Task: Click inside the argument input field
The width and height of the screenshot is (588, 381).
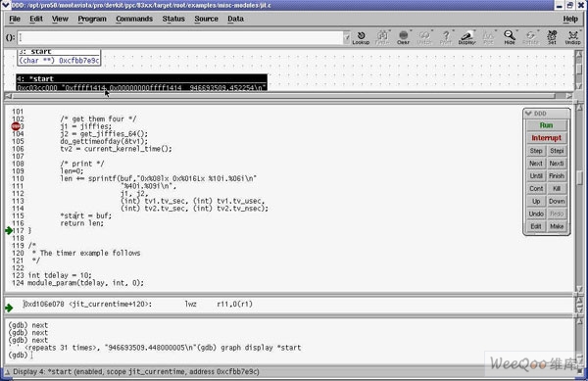Action: [180, 37]
